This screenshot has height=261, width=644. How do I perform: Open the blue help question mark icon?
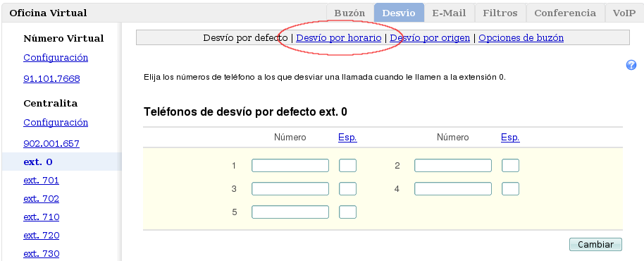631,65
